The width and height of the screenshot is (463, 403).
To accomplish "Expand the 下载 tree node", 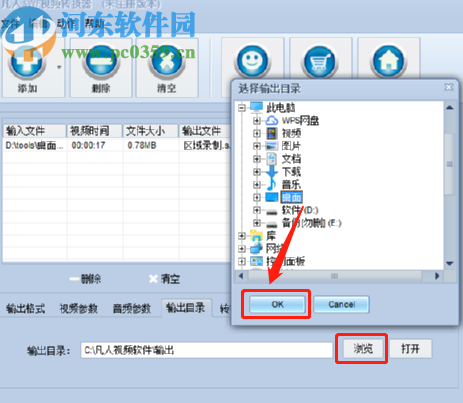I will [x=256, y=172].
